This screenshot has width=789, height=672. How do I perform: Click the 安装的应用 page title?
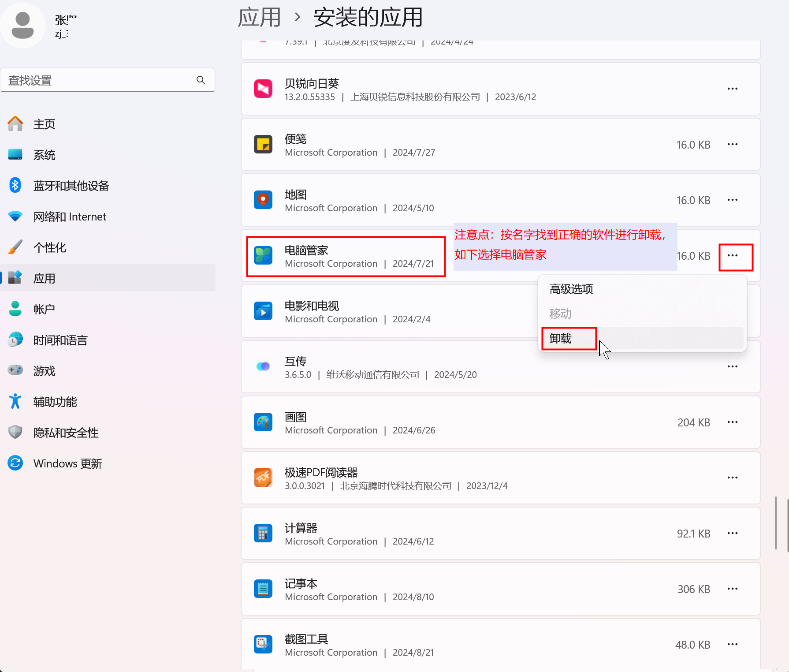coord(368,18)
